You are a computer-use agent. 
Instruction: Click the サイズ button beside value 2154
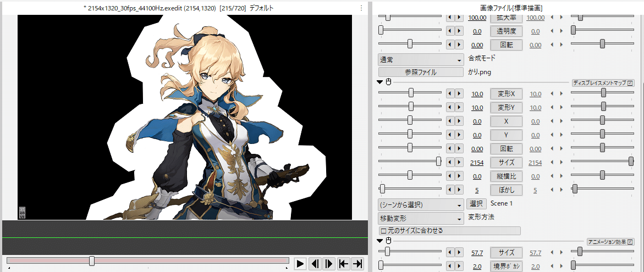tap(507, 163)
